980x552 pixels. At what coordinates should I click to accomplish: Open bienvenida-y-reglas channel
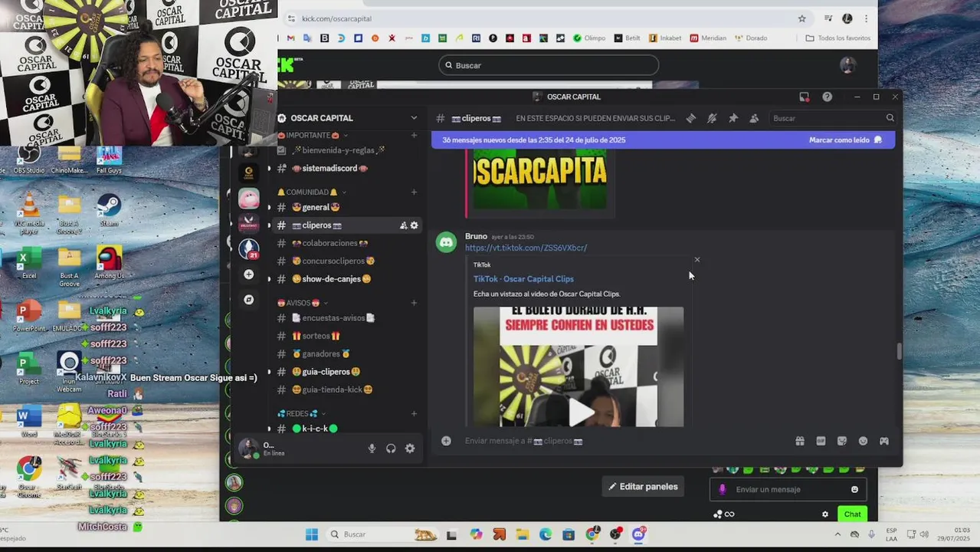347,150
